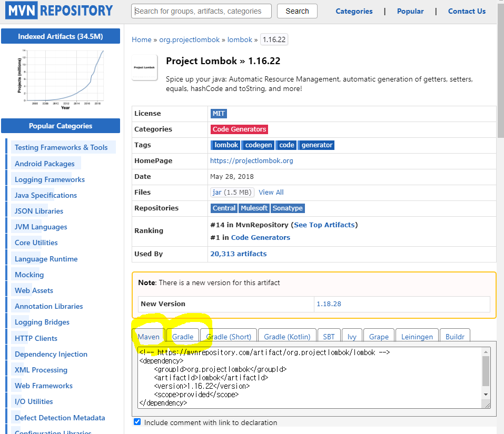Click the snippet textarea resize handle

pos(487,406)
